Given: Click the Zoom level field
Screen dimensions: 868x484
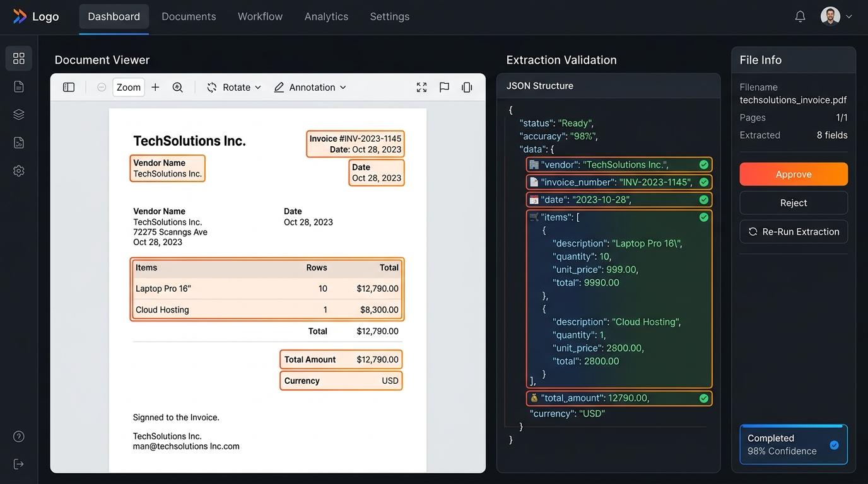Looking at the screenshot, I should (x=129, y=88).
